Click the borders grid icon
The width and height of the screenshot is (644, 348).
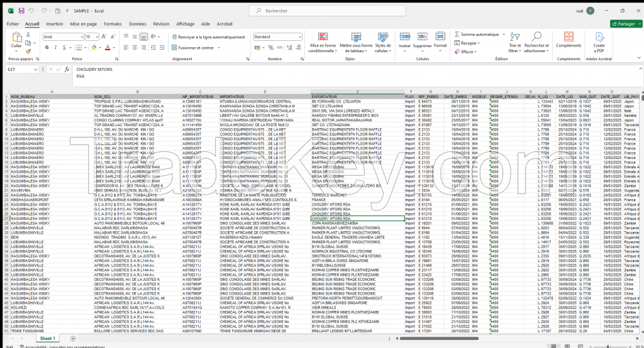[79, 48]
